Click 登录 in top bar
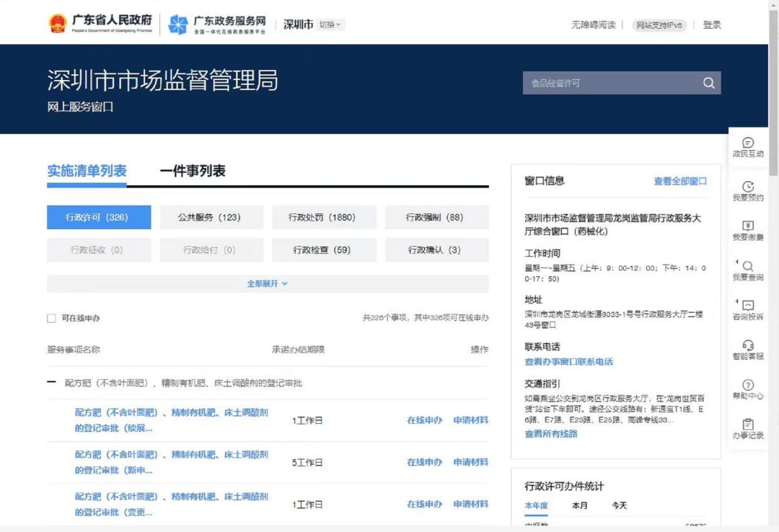The height and width of the screenshot is (532, 779). [x=712, y=25]
